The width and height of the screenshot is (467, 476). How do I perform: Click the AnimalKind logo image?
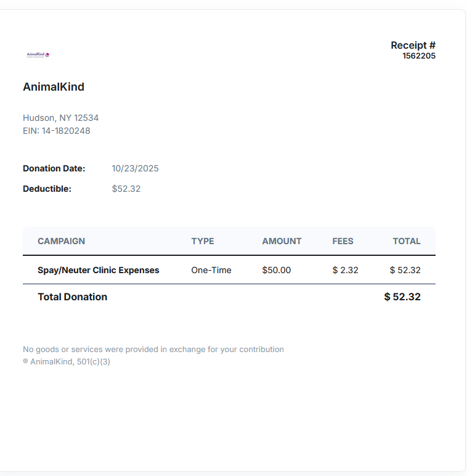38,55
